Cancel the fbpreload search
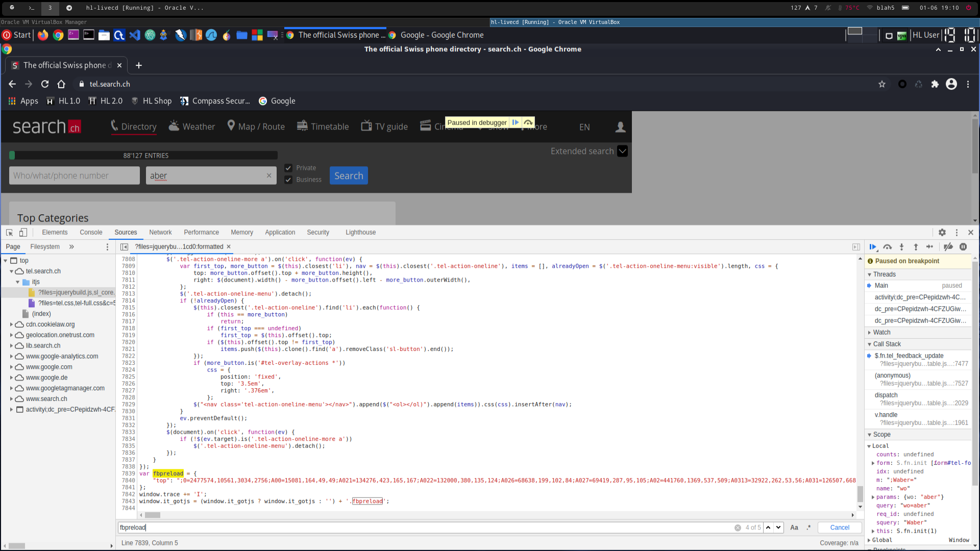The width and height of the screenshot is (980, 551). point(840,528)
